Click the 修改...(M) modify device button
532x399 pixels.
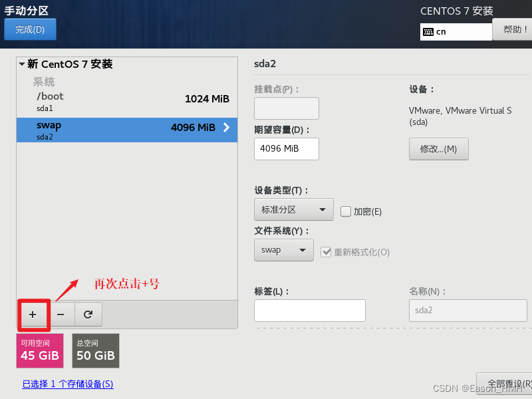pyautogui.click(x=439, y=149)
